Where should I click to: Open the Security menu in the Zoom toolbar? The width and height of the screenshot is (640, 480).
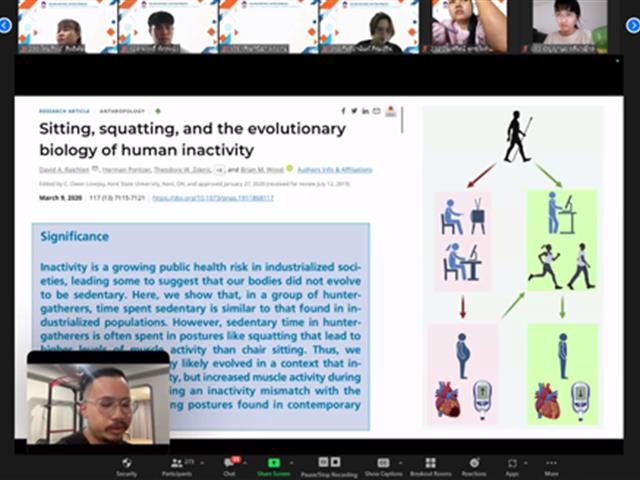(127, 467)
